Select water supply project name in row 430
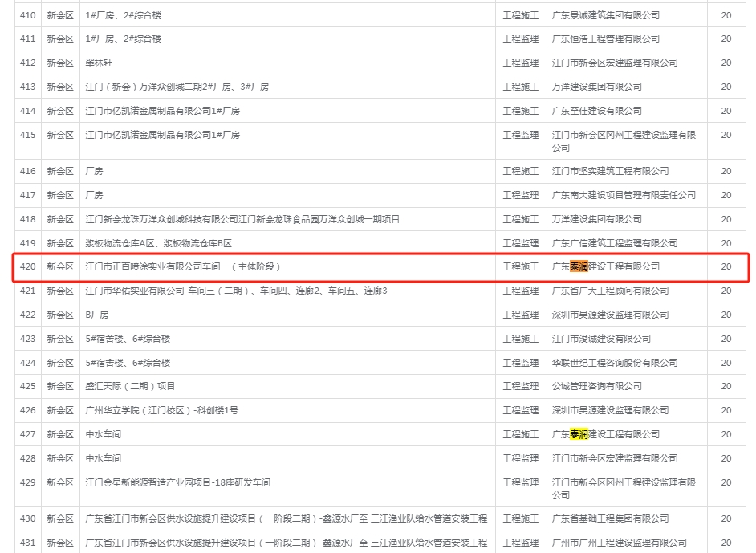This screenshot has width=756, height=553. (287, 518)
